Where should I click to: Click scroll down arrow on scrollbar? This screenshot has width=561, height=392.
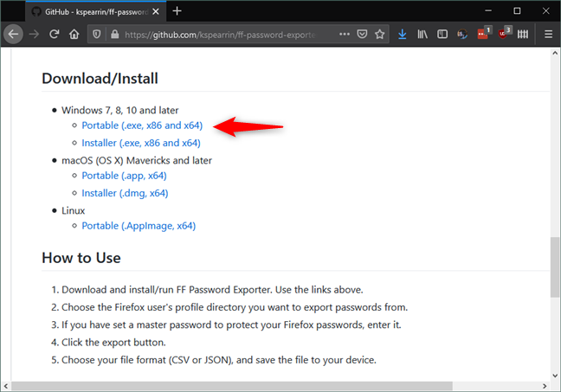(x=555, y=376)
